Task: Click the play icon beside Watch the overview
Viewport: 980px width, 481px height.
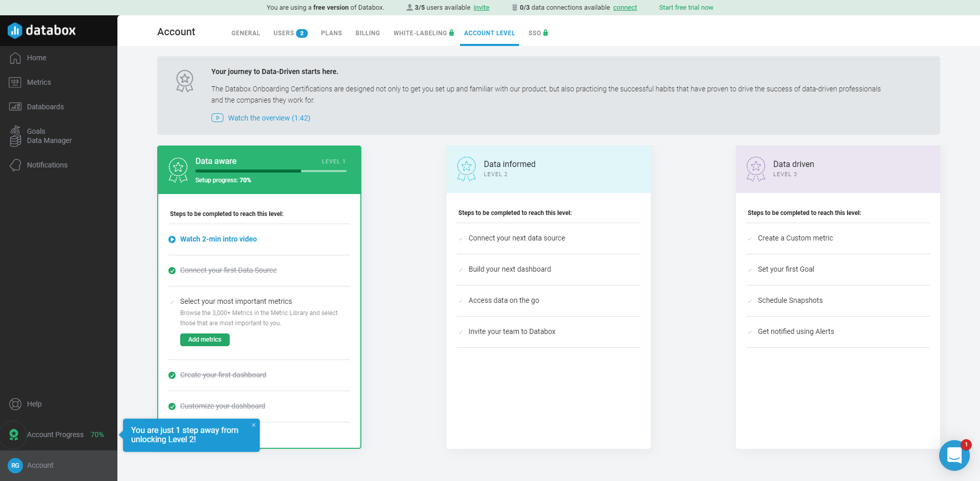Action: coord(217,118)
